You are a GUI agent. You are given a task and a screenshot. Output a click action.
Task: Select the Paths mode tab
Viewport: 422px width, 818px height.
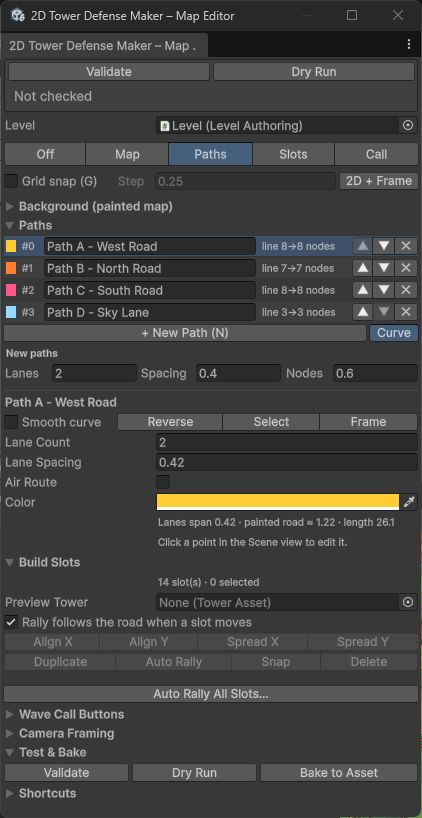(210, 154)
